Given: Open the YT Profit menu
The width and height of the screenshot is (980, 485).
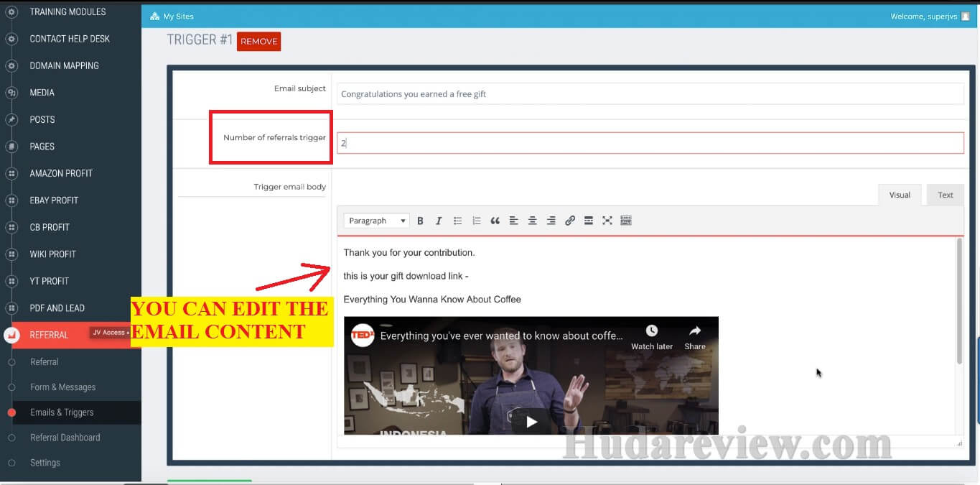Looking at the screenshot, I should tap(50, 281).
